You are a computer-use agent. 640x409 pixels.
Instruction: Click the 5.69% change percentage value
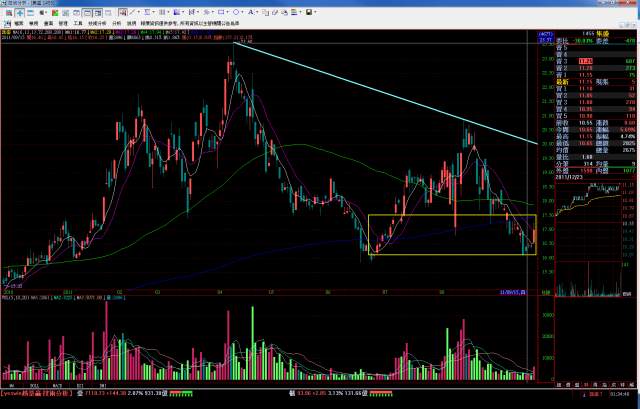pyautogui.click(x=627, y=130)
